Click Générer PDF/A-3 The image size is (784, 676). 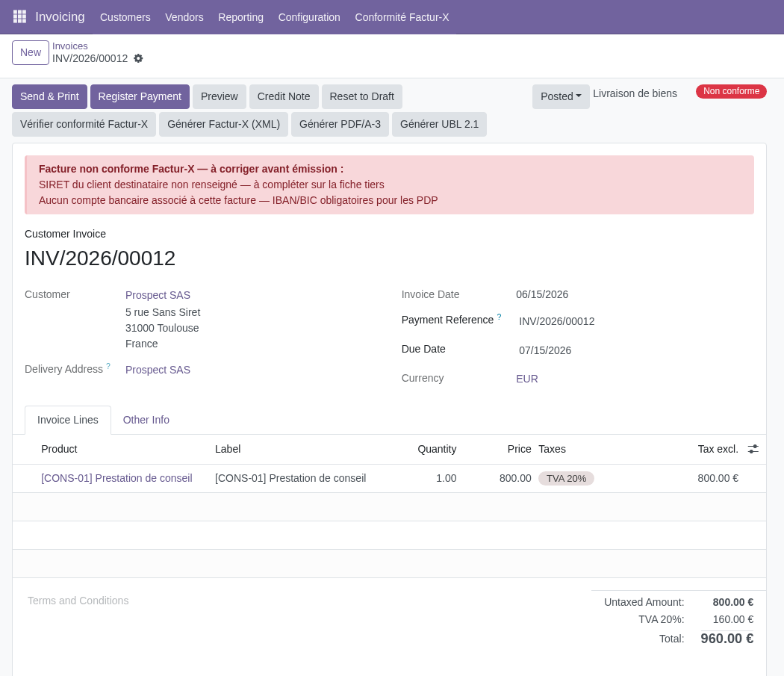tap(340, 124)
